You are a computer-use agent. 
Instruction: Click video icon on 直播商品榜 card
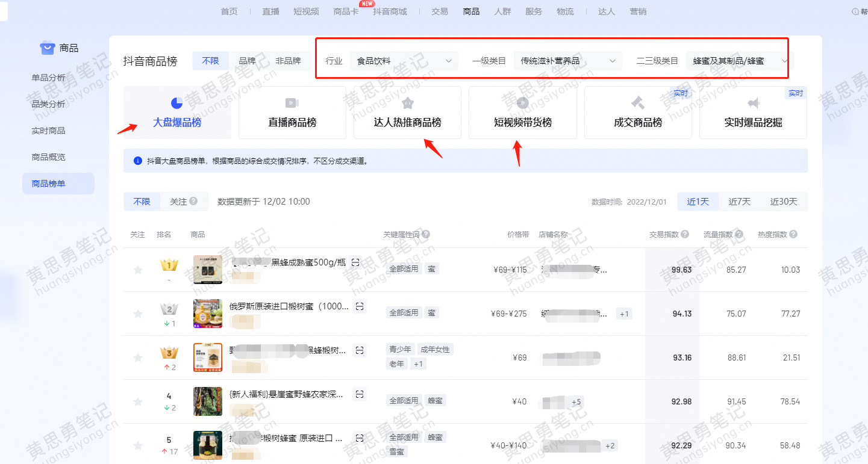pyautogui.click(x=292, y=103)
